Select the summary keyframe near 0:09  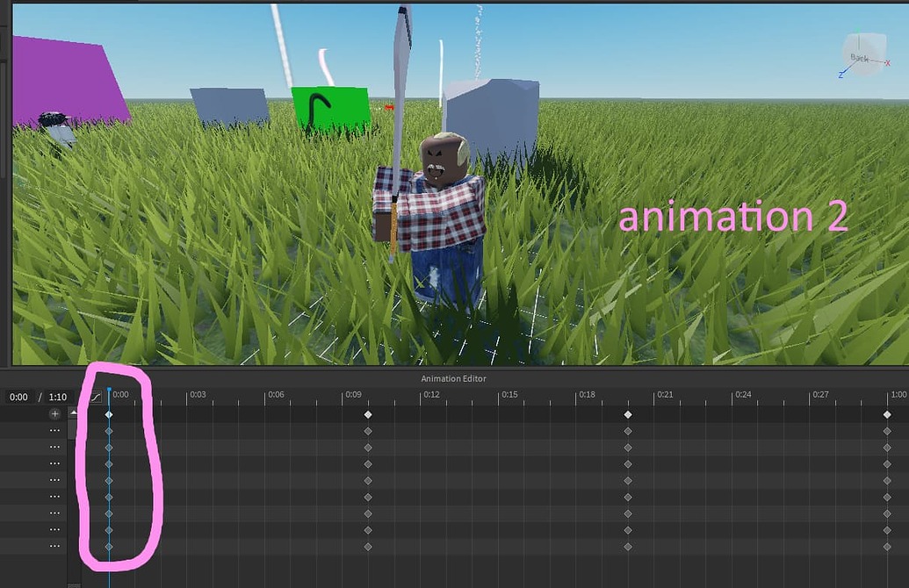coord(367,414)
